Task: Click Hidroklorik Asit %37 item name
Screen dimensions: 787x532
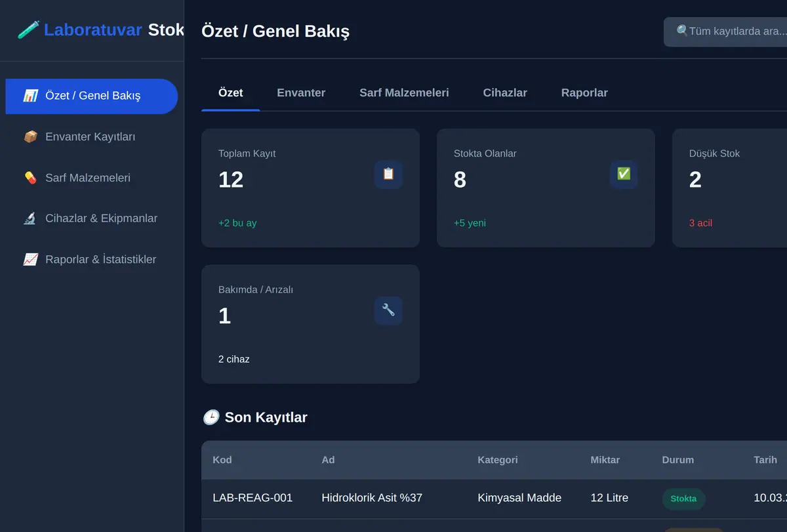Action: tap(372, 498)
